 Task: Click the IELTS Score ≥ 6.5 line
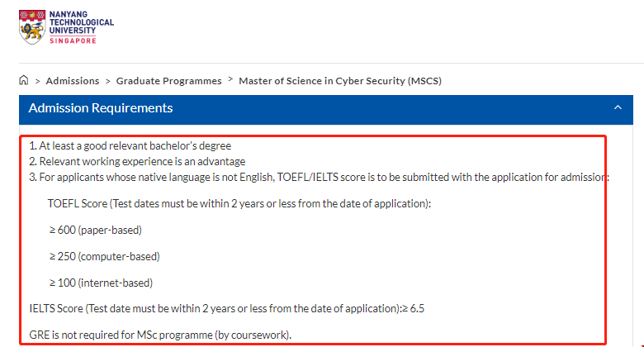226,308
